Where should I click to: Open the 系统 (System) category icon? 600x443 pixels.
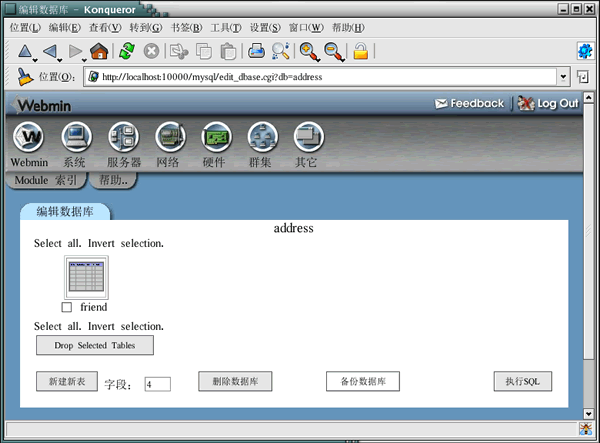tap(77, 137)
